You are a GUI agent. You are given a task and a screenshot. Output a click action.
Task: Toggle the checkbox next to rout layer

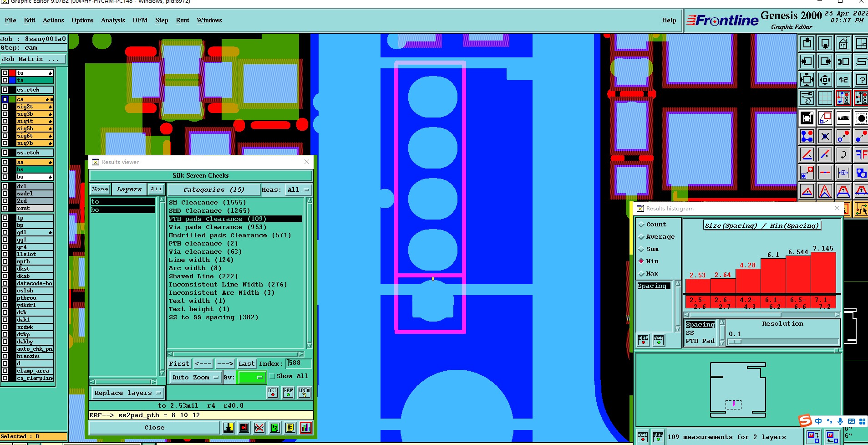(x=5, y=208)
